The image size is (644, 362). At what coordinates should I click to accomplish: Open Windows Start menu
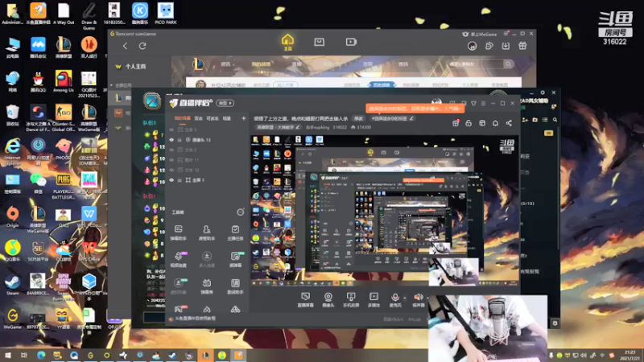7,355
